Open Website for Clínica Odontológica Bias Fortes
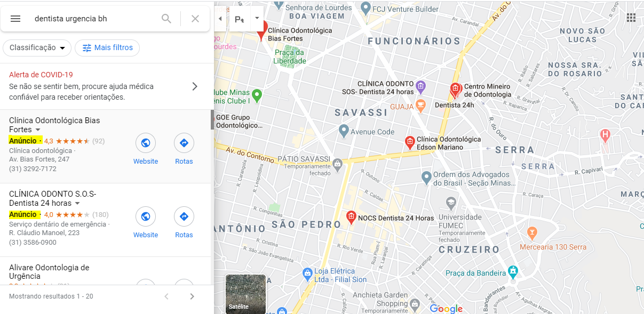 tap(146, 150)
